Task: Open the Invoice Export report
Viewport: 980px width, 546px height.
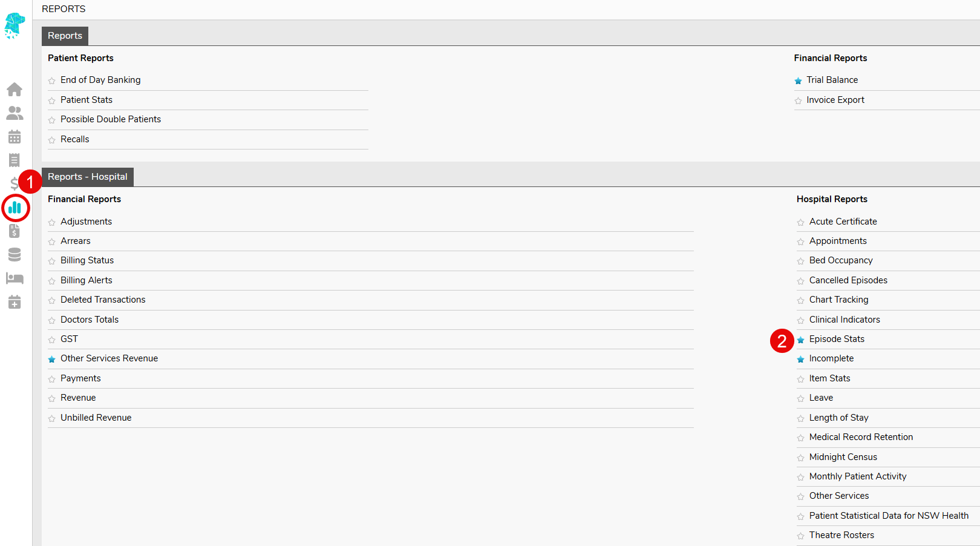Action: click(835, 100)
